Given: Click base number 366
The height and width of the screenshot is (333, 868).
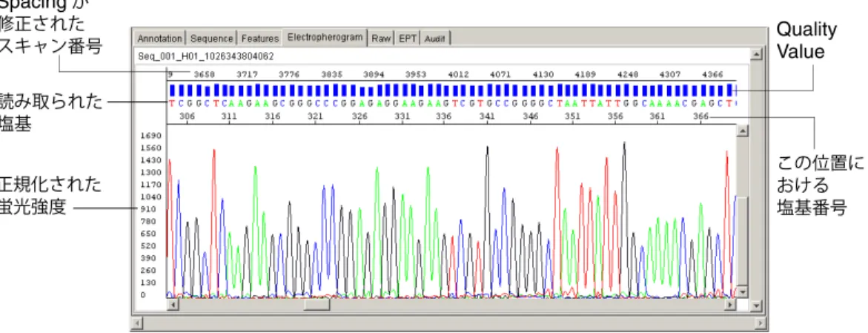Looking at the screenshot, I should (700, 117).
